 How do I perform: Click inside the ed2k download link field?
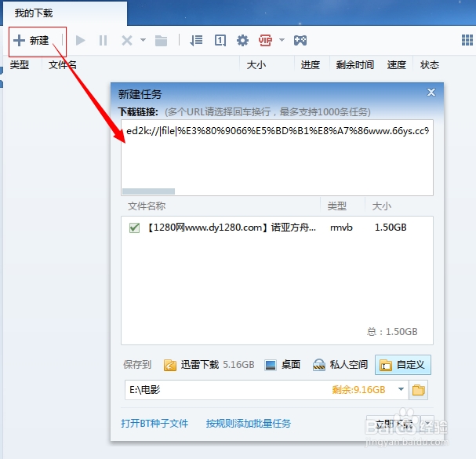click(277, 158)
